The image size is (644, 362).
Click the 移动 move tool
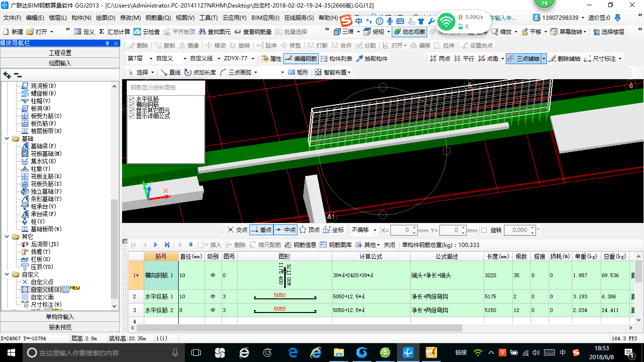point(215,45)
